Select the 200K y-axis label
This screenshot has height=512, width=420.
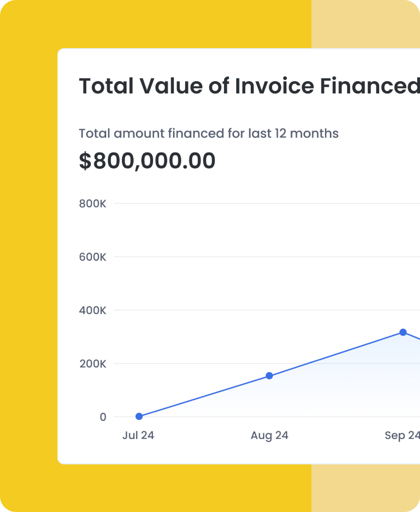tap(93, 364)
